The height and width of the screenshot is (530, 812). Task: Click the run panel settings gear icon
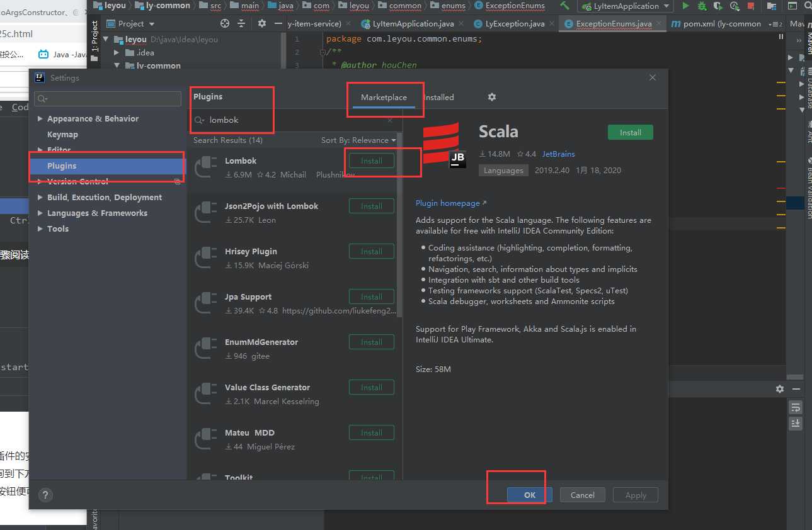point(780,389)
